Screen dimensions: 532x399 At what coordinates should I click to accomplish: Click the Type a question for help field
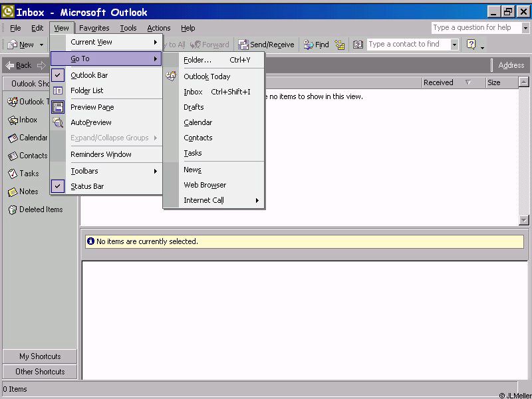[x=475, y=28]
